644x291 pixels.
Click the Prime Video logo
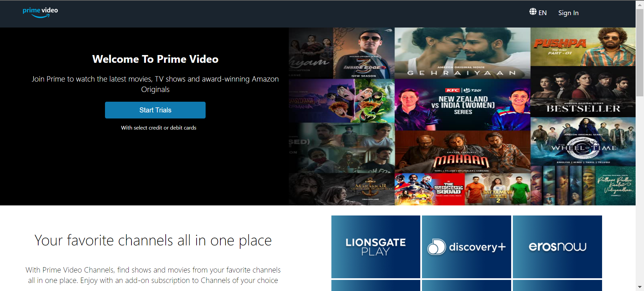40,12
